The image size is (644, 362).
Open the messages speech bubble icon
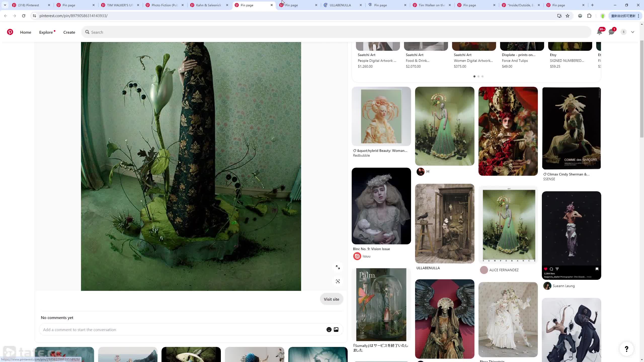point(611,32)
